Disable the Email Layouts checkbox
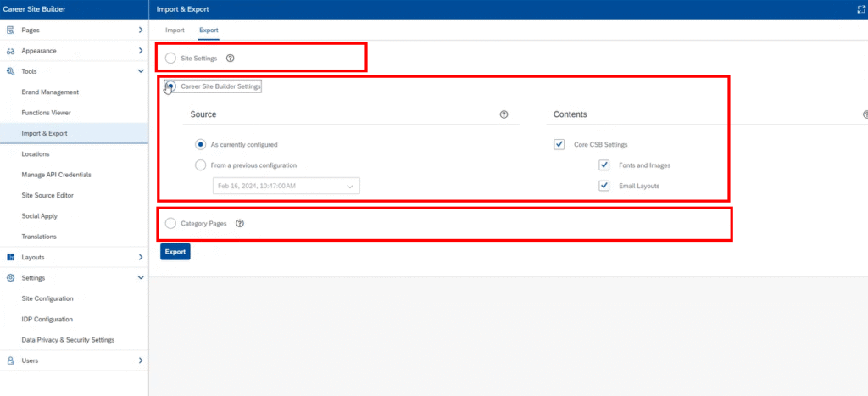Screen dimensions: 868x396 point(604,186)
